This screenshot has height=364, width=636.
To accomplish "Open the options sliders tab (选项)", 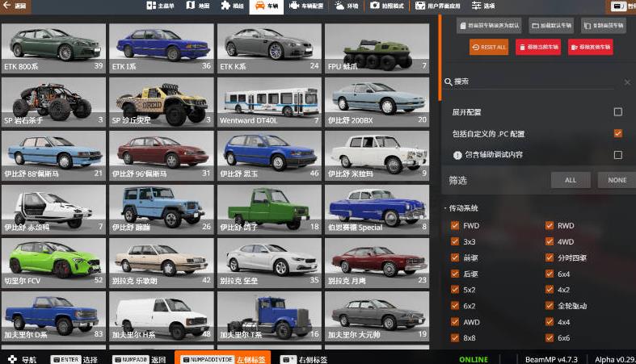I will tap(483, 6).
